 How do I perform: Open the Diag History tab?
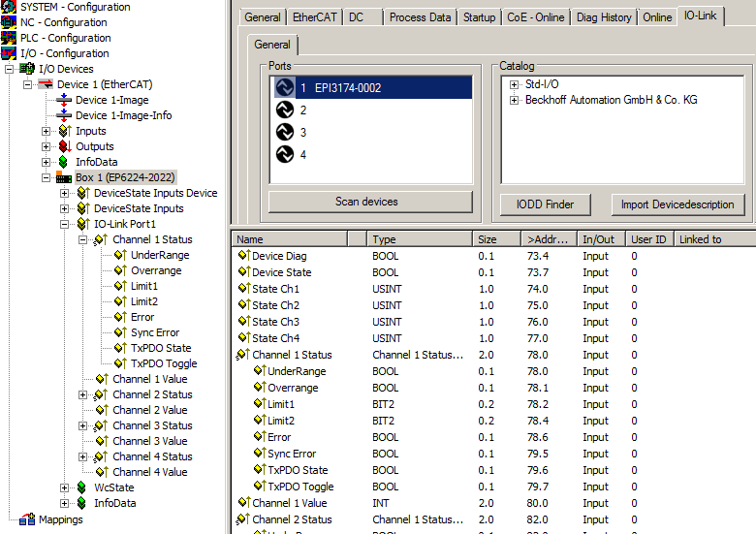tap(604, 17)
